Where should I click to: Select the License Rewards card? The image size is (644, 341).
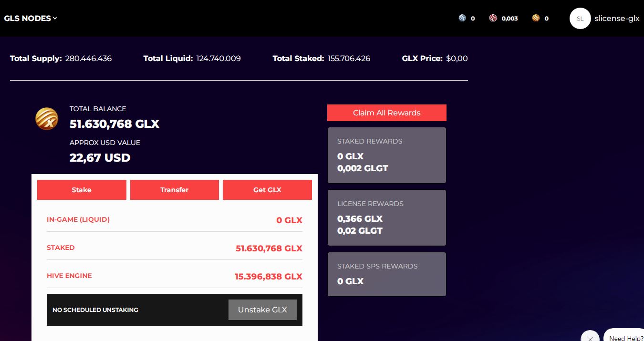coord(387,217)
